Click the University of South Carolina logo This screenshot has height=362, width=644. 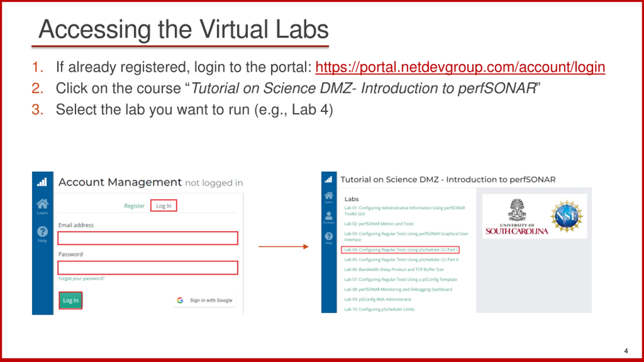point(517,217)
